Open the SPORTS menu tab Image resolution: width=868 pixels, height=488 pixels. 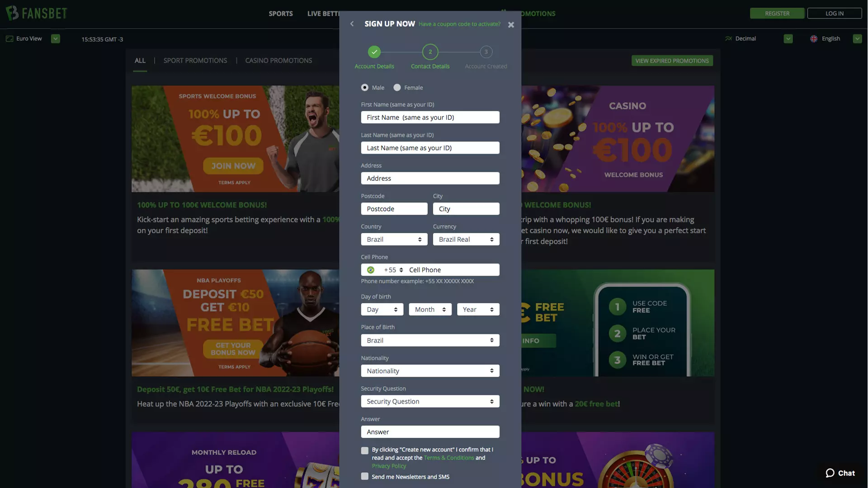[x=281, y=13]
